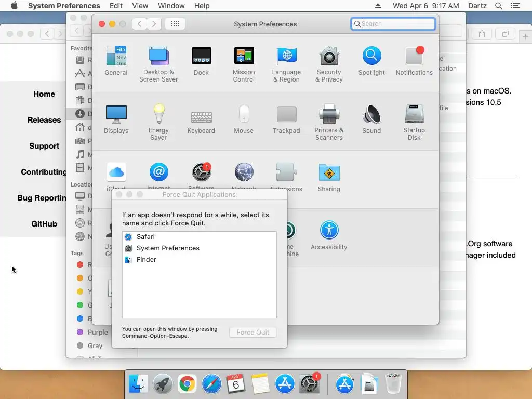Focus the System Preferences search field

pyautogui.click(x=393, y=24)
